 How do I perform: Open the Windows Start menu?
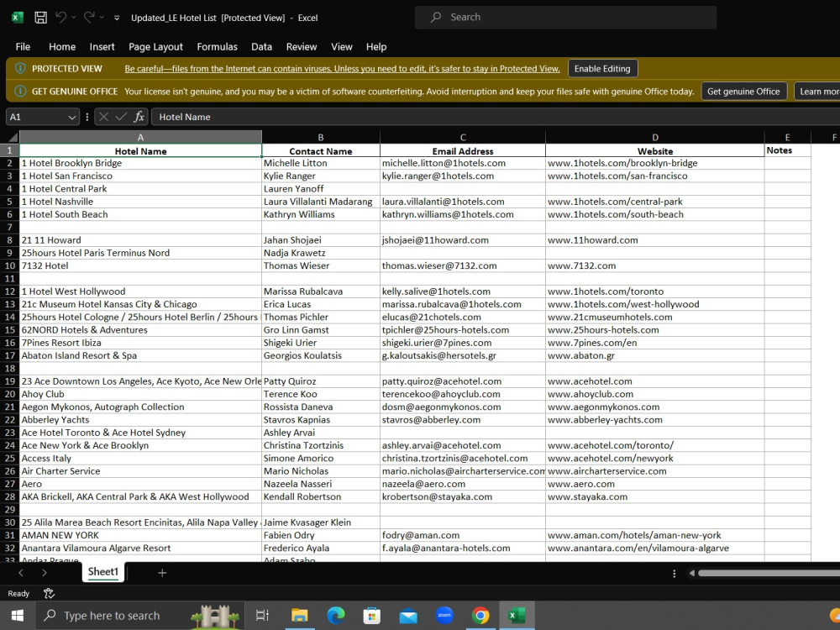coord(17,616)
